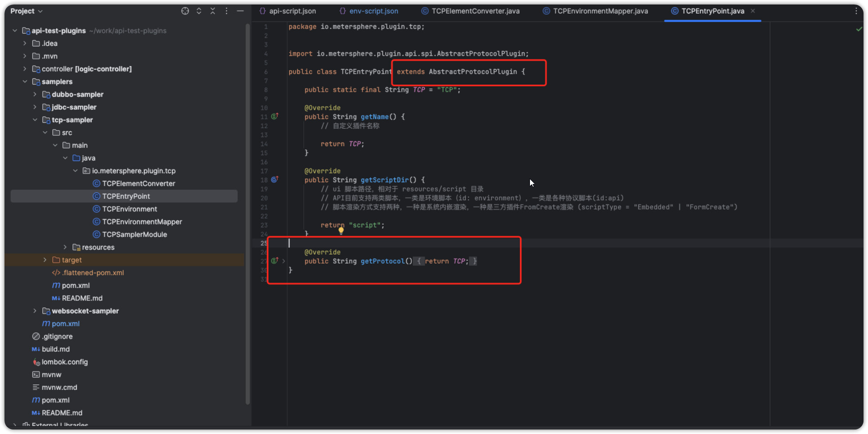Expand the resources folder
Screen dimensions: 868x434
click(65, 247)
